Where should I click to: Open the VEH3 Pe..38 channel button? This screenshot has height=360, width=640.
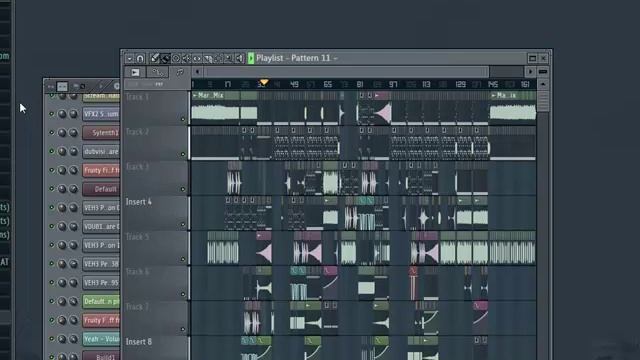coord(101,264)
